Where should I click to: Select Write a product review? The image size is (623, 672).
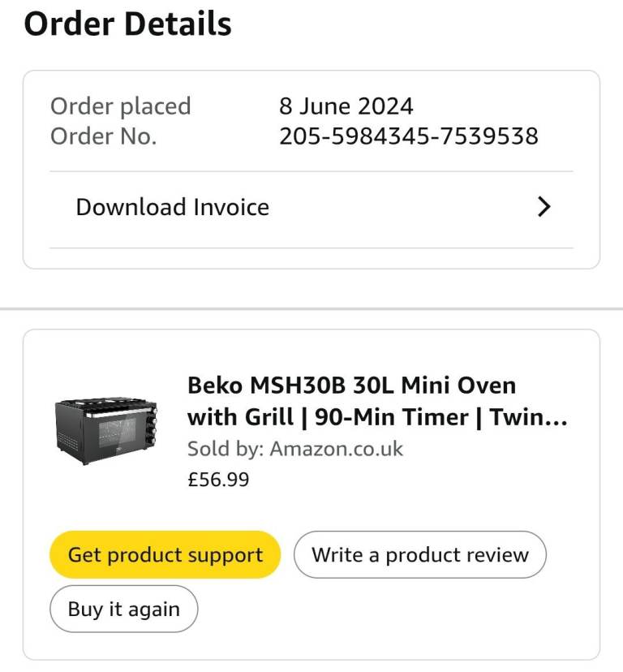(420, 554)
